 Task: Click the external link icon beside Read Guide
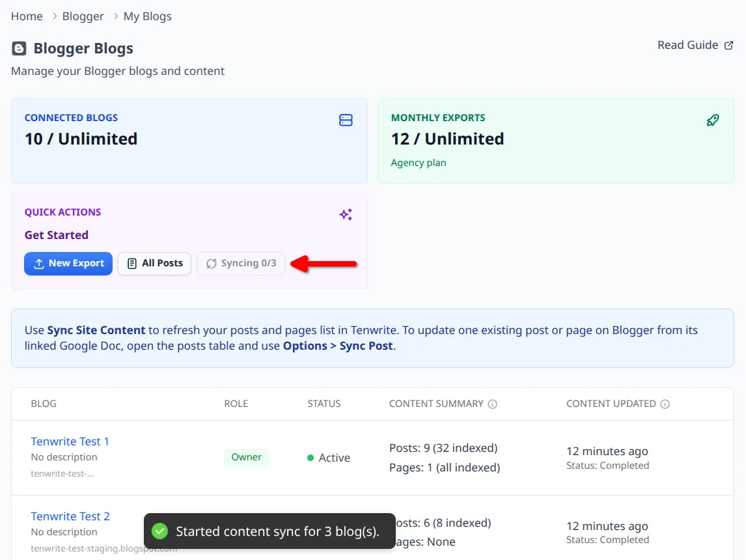(x=728, y=46)
